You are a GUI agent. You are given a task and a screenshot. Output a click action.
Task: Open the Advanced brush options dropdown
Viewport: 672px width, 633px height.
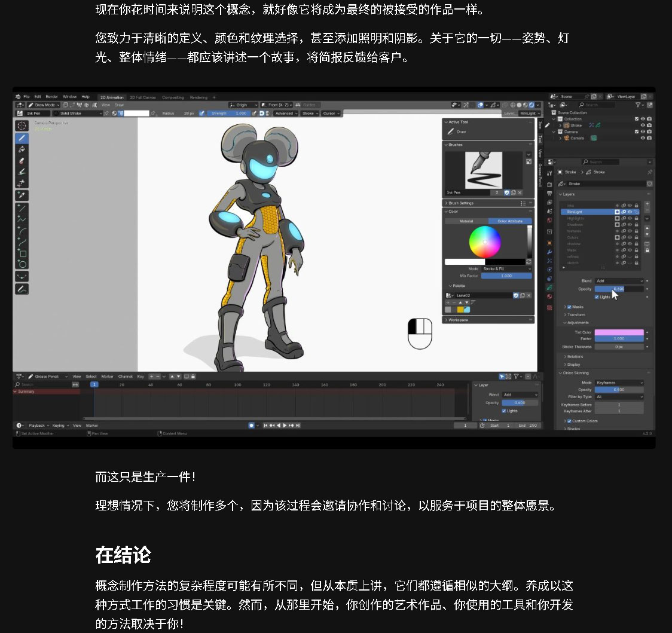pos(285,114)
